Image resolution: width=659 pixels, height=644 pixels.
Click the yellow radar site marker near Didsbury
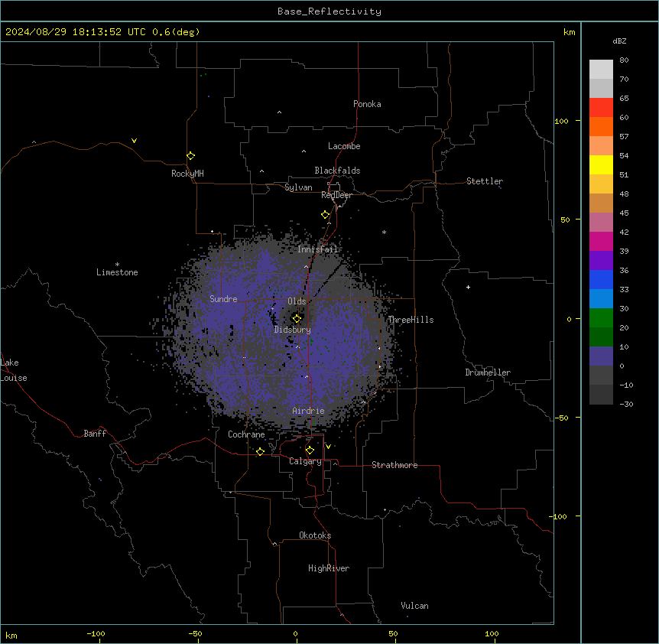(x=297, y=319)
